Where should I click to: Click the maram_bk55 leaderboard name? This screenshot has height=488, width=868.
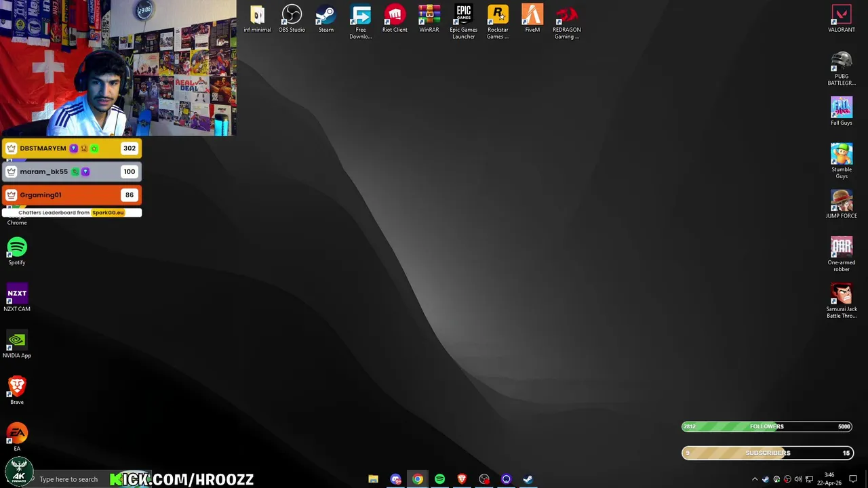click(44, 171)
